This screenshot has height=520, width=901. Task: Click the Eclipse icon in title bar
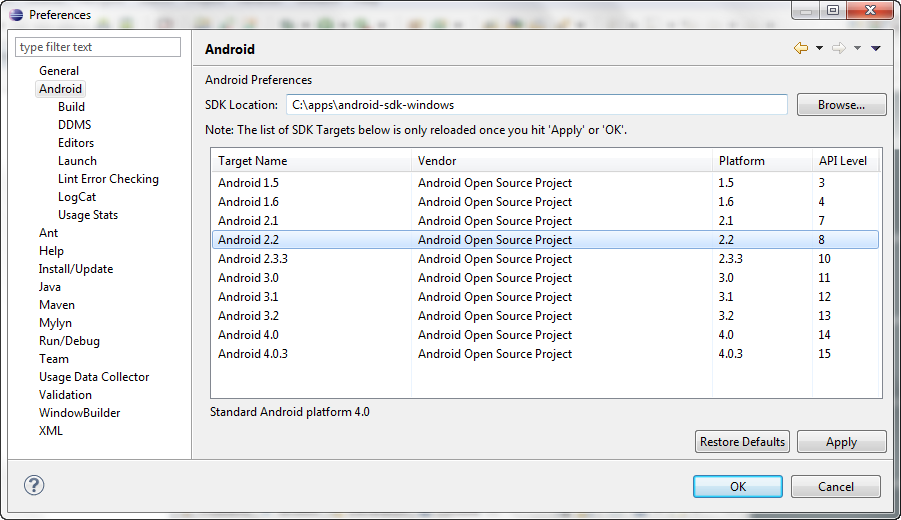coord(16,14)
